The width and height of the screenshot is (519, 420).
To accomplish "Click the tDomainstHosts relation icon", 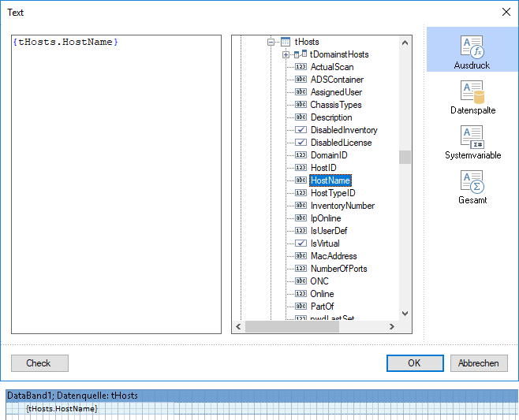I will coord(301,54).
